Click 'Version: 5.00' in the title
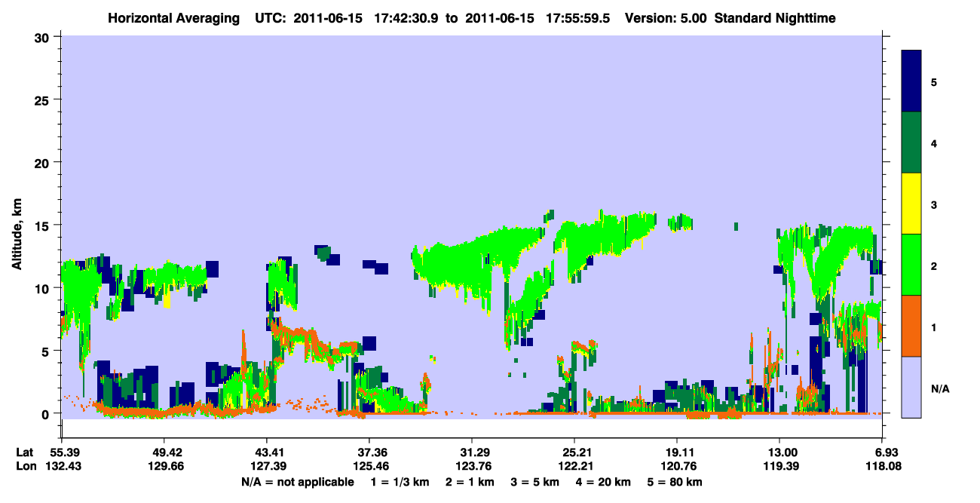Image resolution: width=980 pixels, height=503 pixels. (666, 18)
